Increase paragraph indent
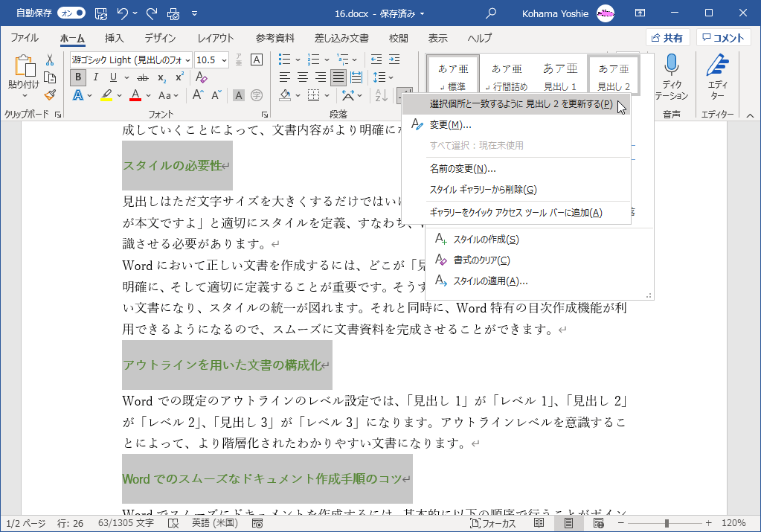761x532 pixels. tap(394, 60)
